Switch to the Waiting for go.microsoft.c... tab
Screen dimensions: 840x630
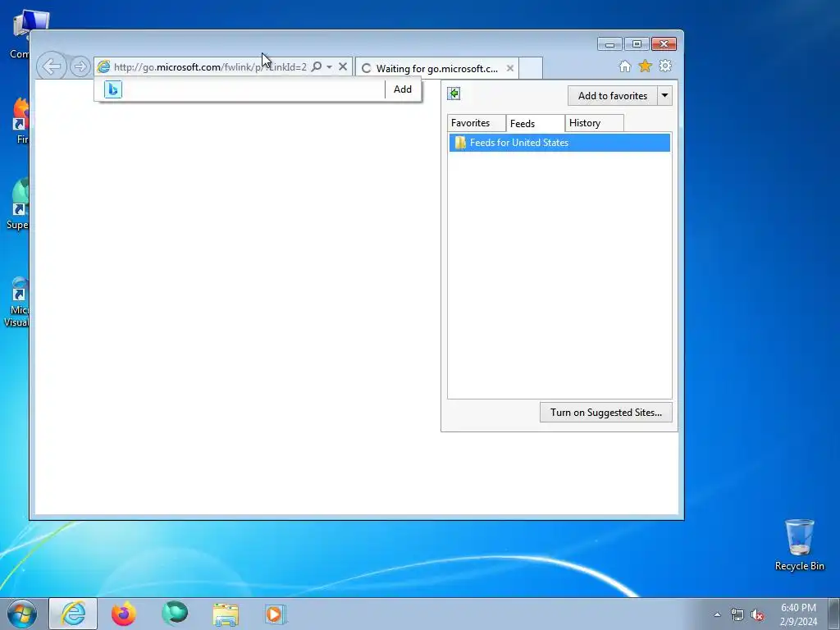(436, 69)
